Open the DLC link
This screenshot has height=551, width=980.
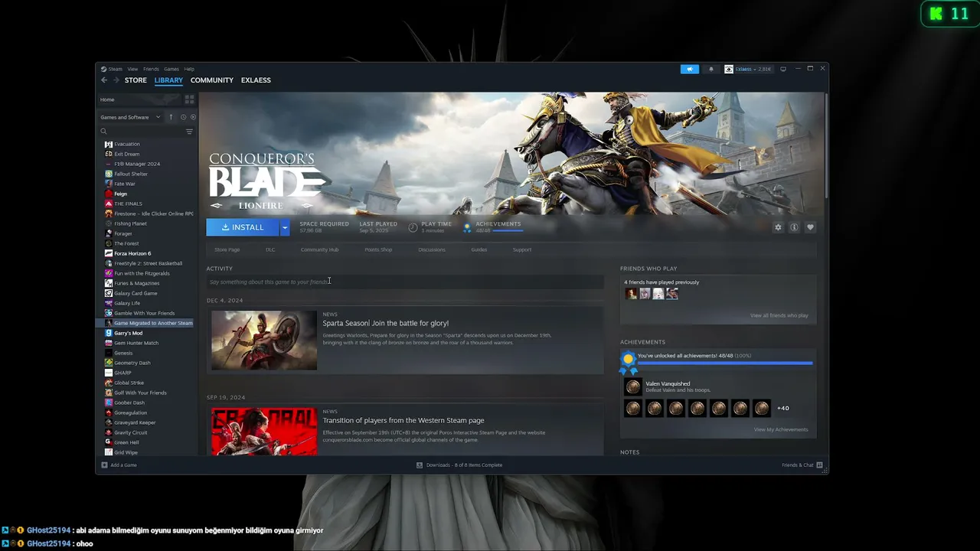270,249
